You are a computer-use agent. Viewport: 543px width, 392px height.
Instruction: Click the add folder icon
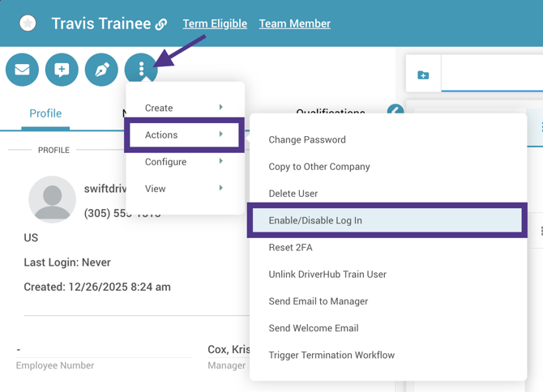tap(423, 75)
